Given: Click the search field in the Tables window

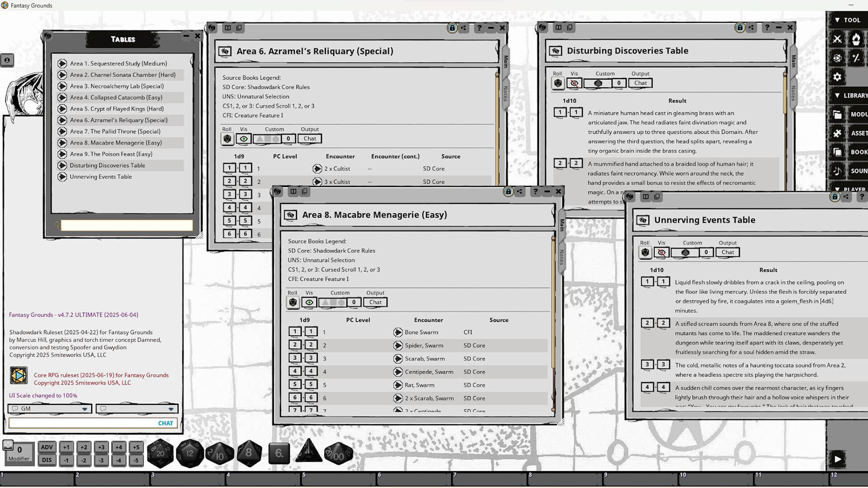Looking at the screenshot, I should (127, 225).
